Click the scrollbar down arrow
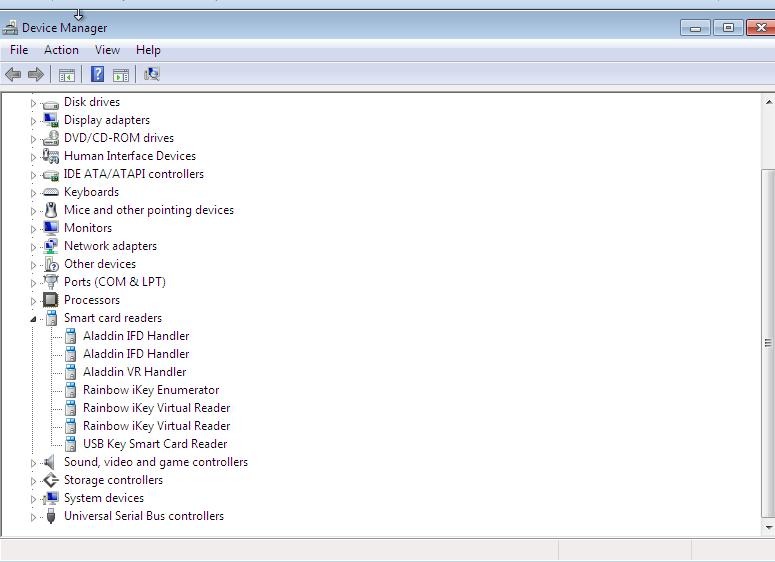This screenshot has height=562, width=775. [769, 527]
